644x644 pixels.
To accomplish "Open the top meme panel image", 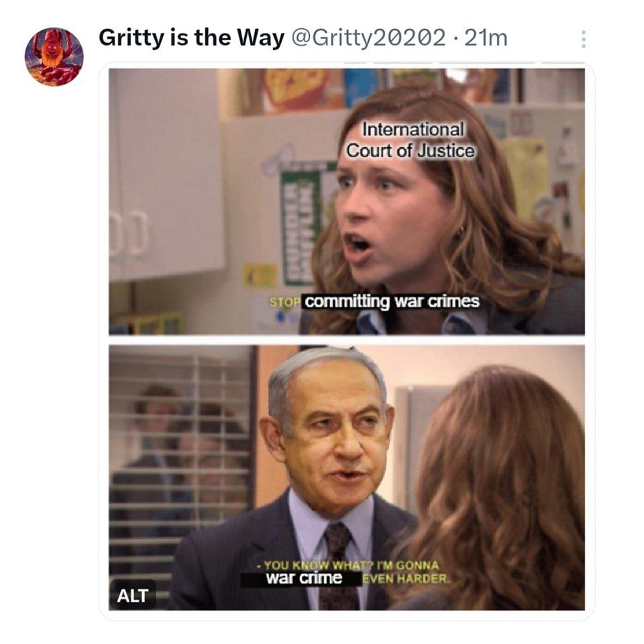I will click(x=347, y=202).
